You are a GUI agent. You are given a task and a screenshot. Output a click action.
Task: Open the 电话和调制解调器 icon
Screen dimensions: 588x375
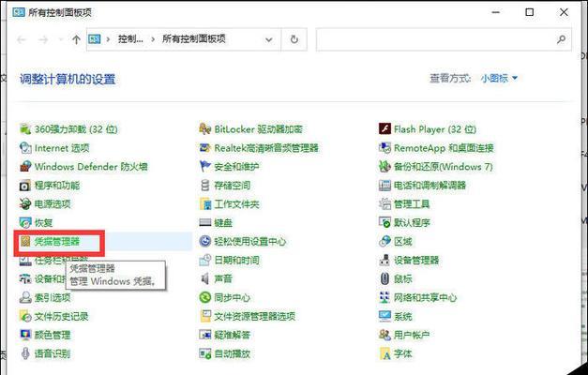(384, 186)
